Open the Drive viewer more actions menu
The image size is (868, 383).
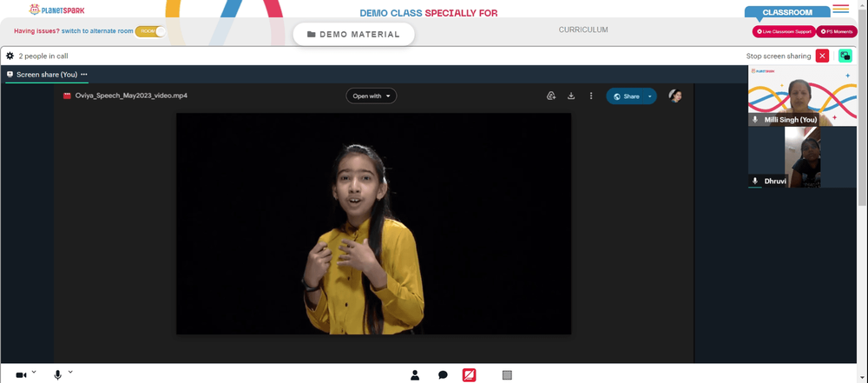pyautogui.click(x=590, y=96)
